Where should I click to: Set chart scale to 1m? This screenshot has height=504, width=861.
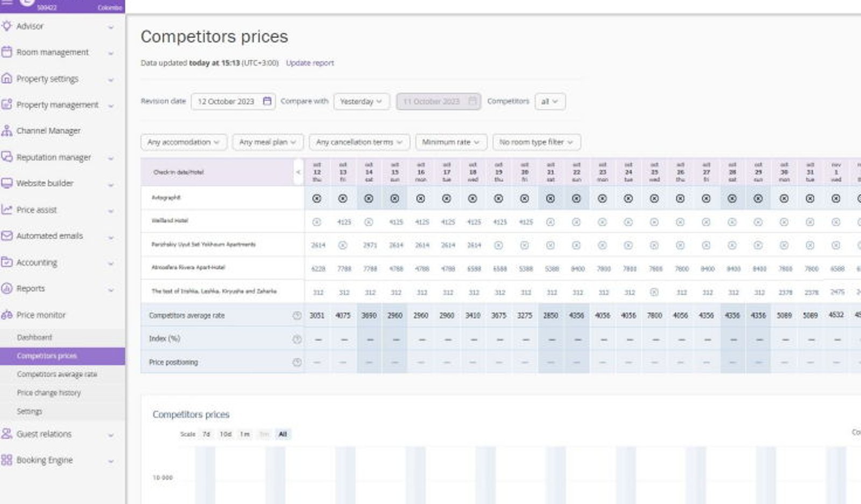pyautogui.click(x=245, y=434)
